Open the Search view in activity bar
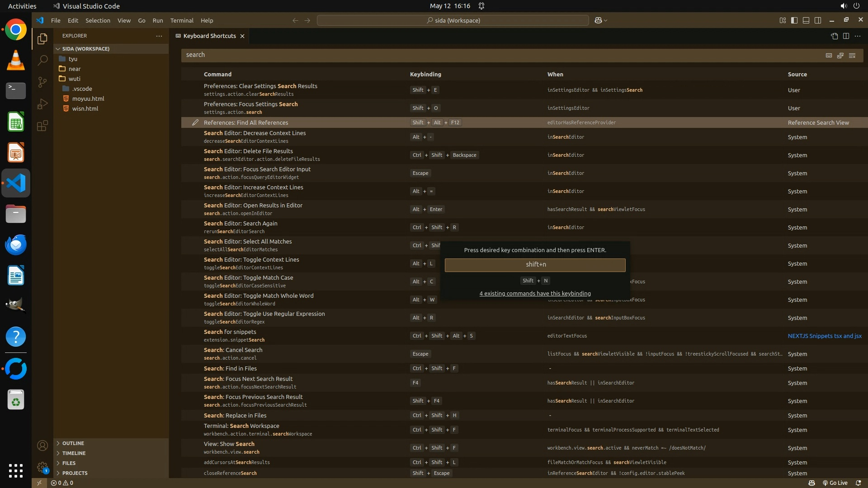This screenshot has width=868, height=488. (x=42, y=60)
